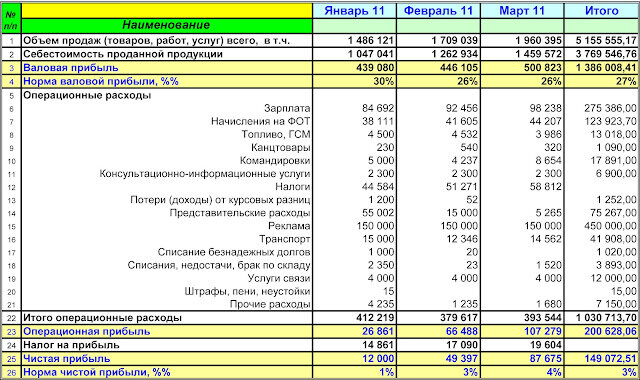Click the Зарплата expense label
The height and width of the screenshot is (380, 640).
(x=287, y=108)
